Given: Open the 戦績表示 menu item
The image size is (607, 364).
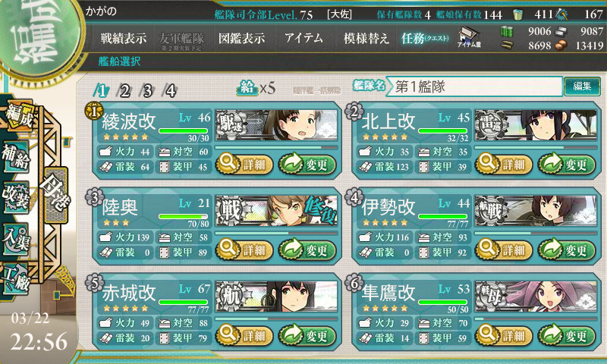Looking at the screenshot, I should click(x=124, y=38).
